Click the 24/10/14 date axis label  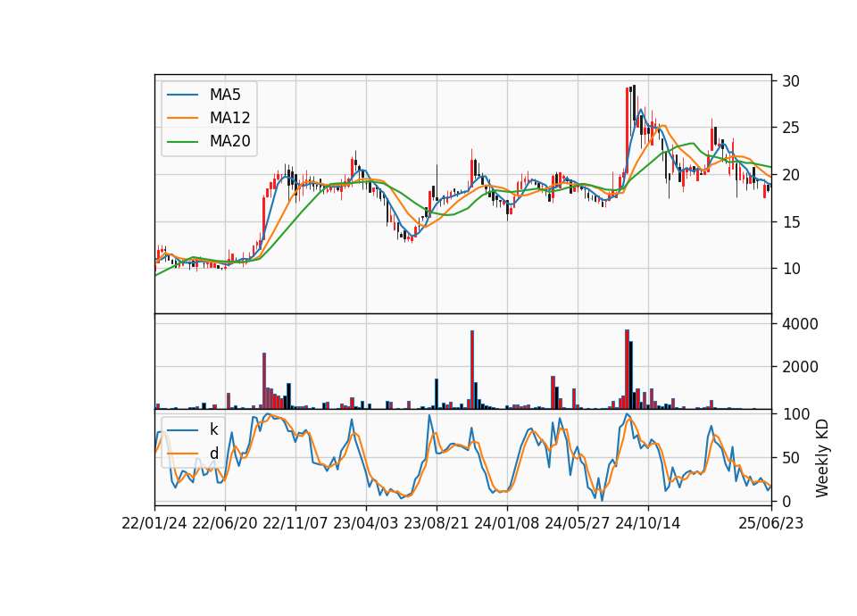pyautogui.click(x=648, y=524)
